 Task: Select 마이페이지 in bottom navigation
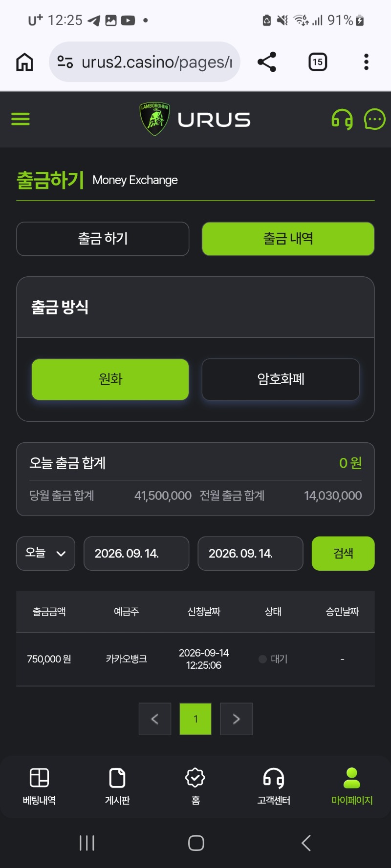[352, 786]
